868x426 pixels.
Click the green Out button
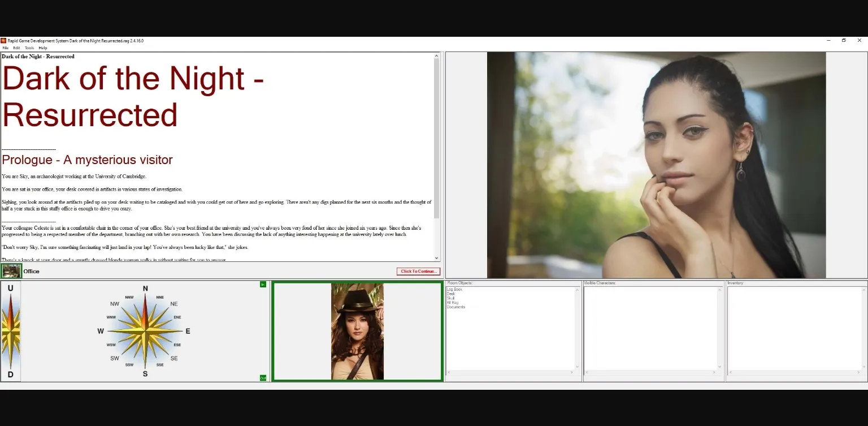coord(263,377)
